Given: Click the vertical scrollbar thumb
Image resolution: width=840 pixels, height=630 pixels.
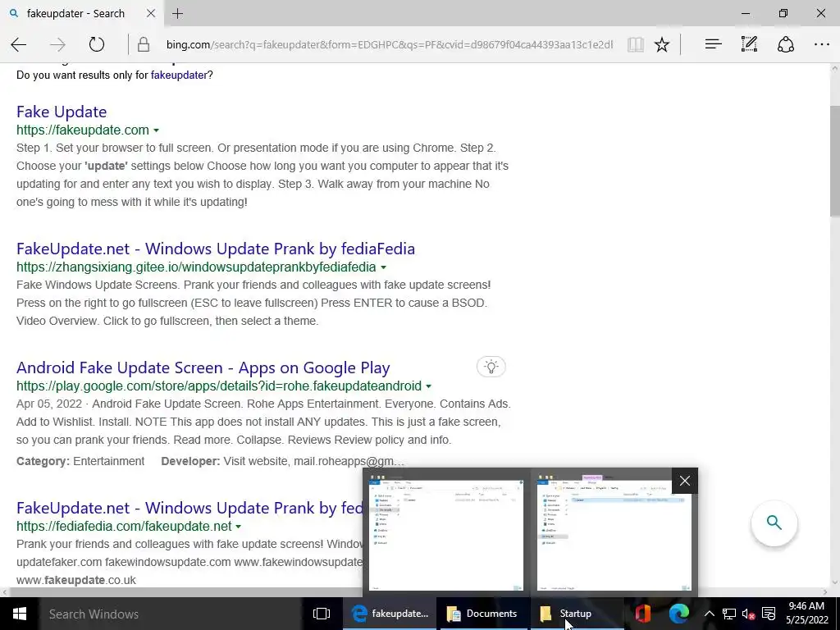Looking at the screenshot, I should point(834,161).
